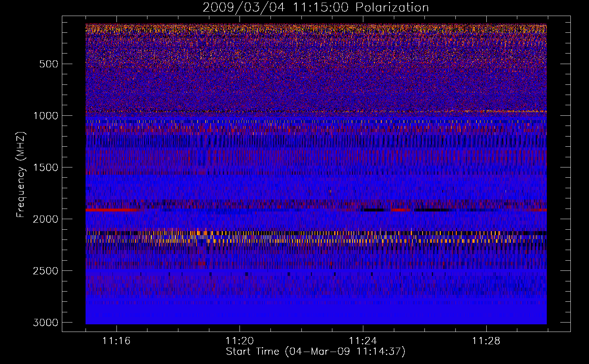589x364 pixels.
Task: Click the 11:20 time tick label
Action: pyautogui.click(x=240, y=341)
